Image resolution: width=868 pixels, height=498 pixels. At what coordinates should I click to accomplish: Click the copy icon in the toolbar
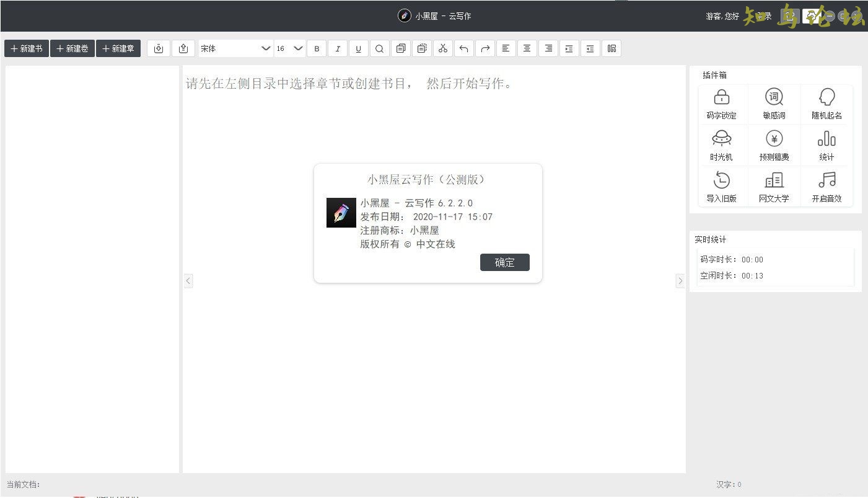click(x=401, y=48)
